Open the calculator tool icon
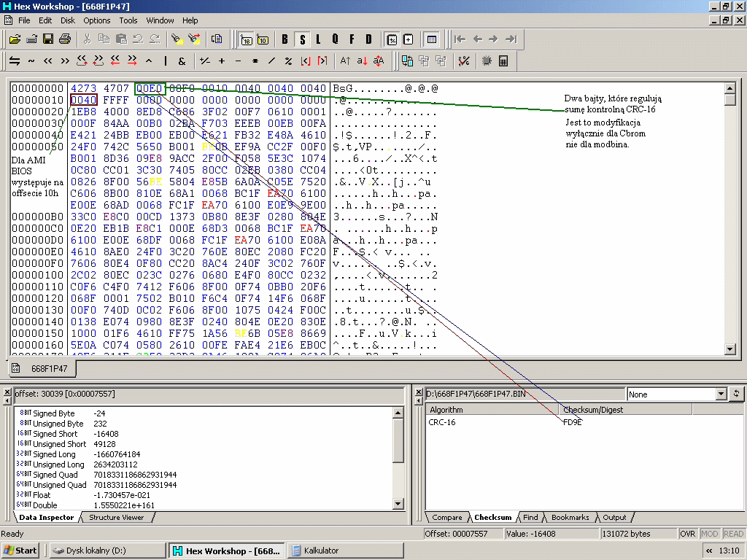The width and height of the screenshot is (747, 560). (503, 61)
